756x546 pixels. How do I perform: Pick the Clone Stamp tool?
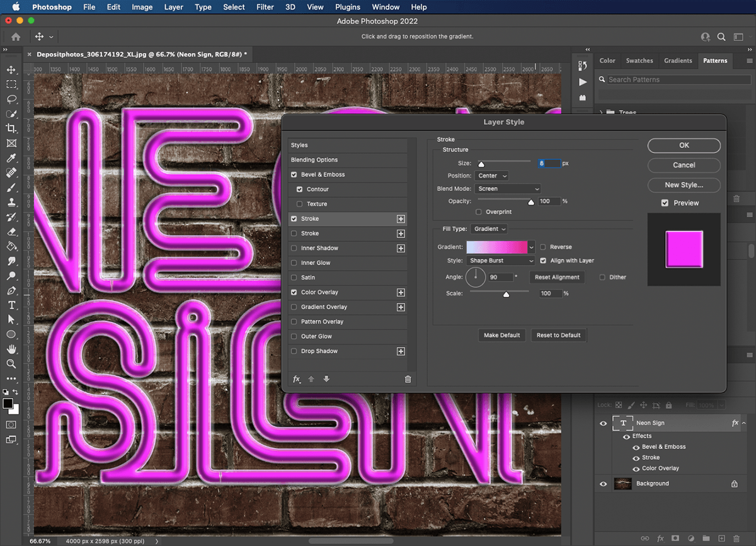(10, 202)
